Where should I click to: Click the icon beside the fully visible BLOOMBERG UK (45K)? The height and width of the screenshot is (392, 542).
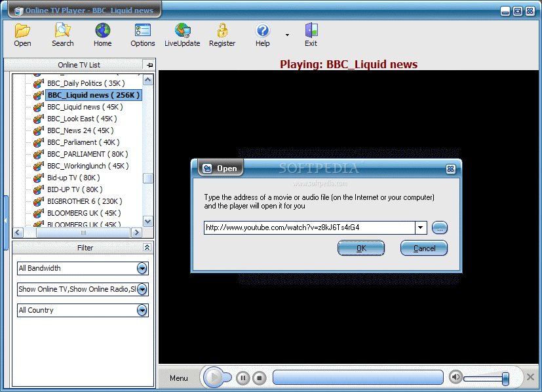[x=39, y=213]
